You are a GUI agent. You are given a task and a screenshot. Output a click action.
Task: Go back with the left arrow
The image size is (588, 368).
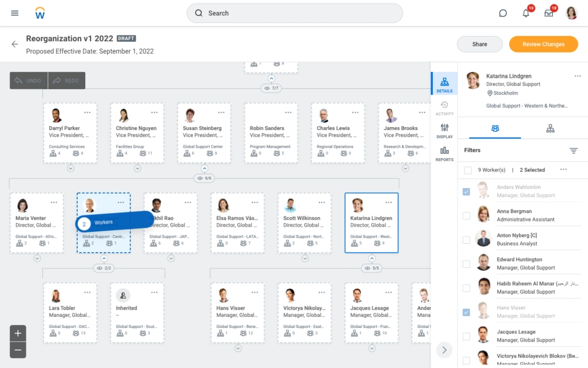(x=15, y=44)
